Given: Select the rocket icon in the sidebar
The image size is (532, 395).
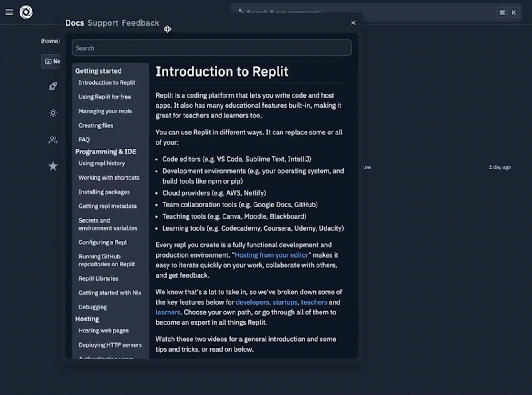Looking at the screenshot, I should (53, 86).
